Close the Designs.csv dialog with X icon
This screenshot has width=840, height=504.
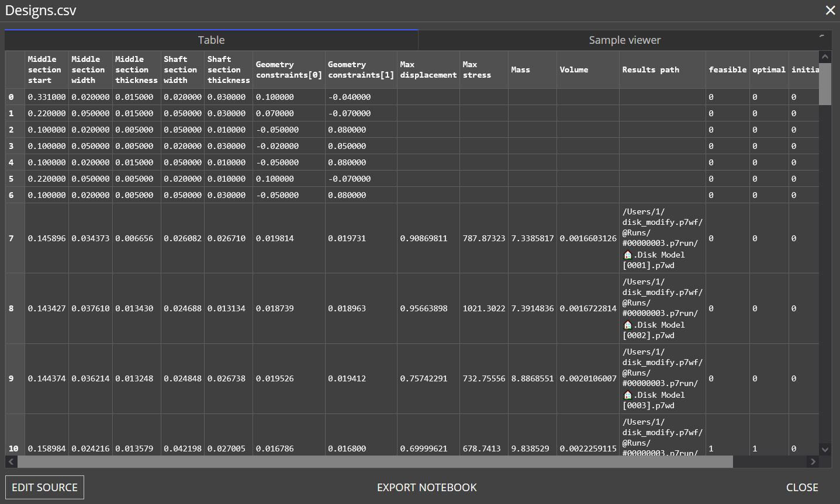tap(830, 11)
